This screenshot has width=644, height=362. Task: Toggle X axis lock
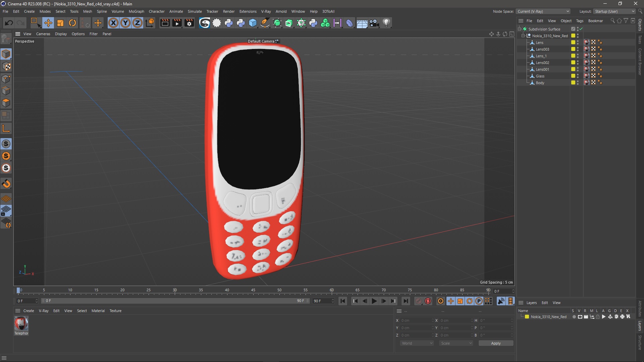point(113,23)
